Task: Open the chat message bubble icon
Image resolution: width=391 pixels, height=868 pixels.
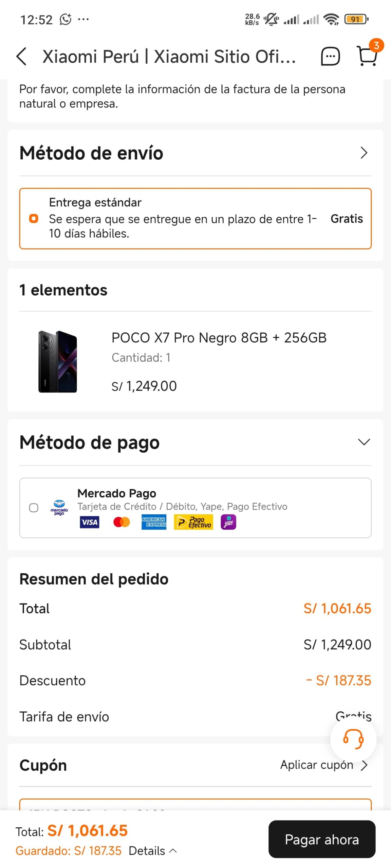Action: (x=330, y=56)
